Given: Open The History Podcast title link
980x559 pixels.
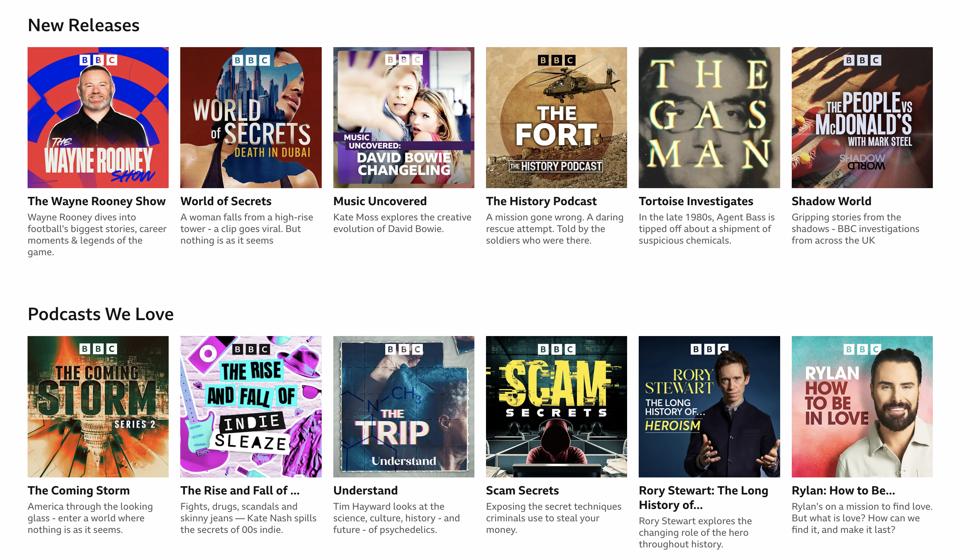Looking at the screenshot, I should (x=541, y=201).
